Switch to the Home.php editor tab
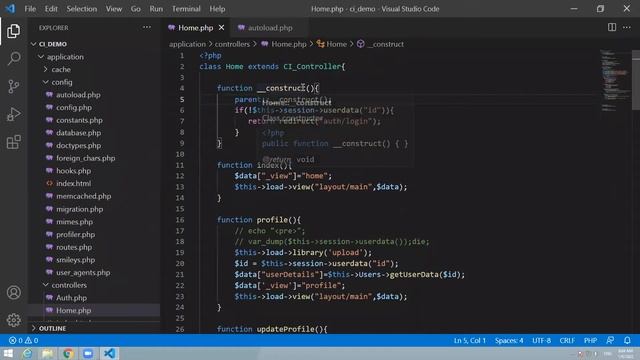The image size is (640, 360). 196,27
